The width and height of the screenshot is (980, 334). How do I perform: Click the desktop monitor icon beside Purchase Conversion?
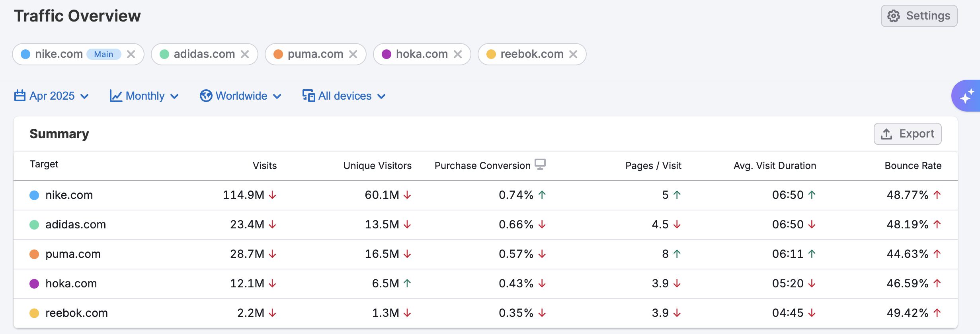[540, 164]
